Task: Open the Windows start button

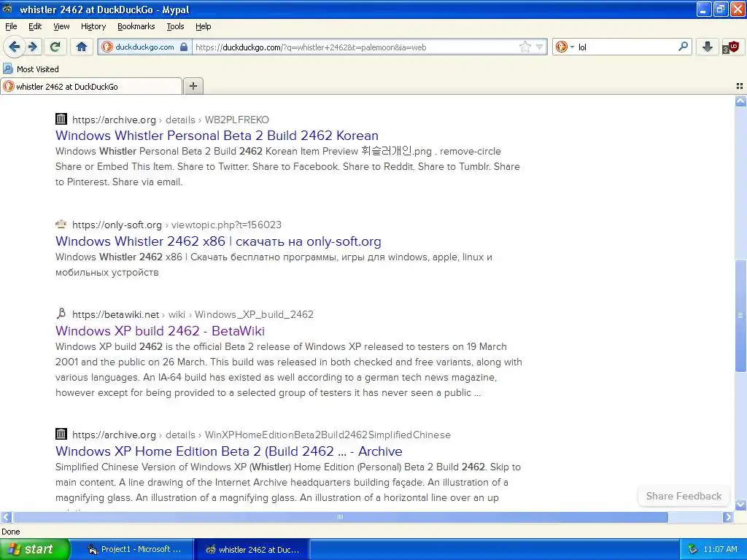Action: tap(34, 549)
